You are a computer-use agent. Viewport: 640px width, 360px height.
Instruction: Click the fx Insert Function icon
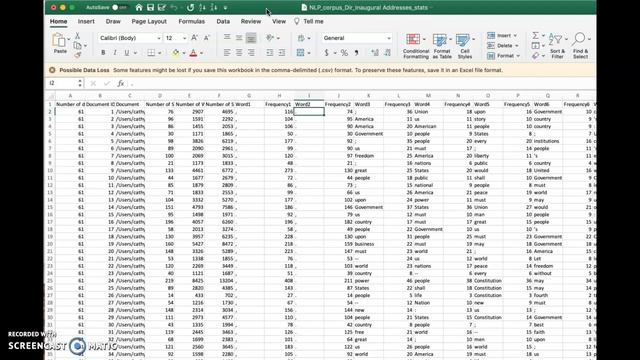(x=120, y=83)
